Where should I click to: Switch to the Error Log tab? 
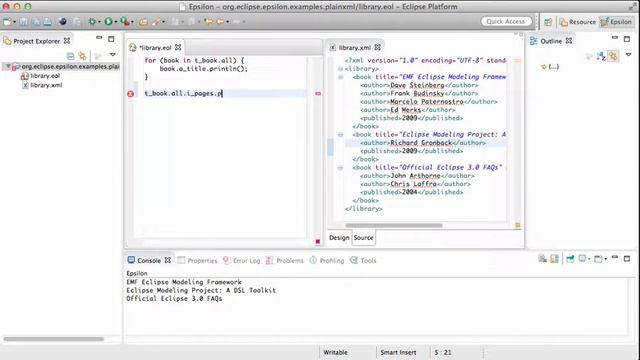click(x=242, y=260)
